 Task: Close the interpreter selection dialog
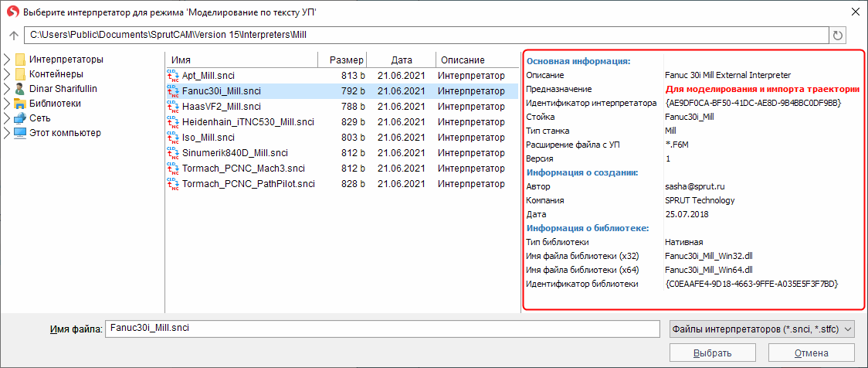(854, 11)
